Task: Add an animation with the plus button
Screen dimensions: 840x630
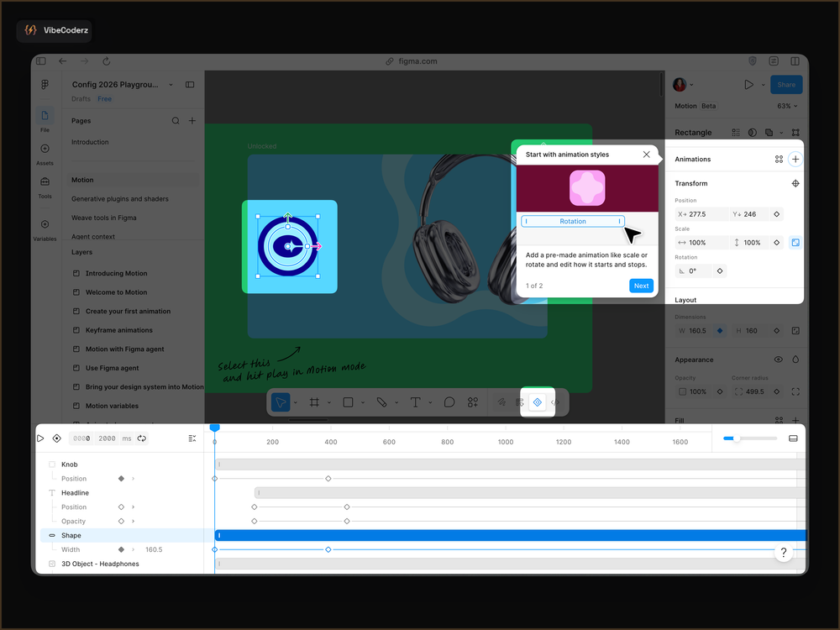Action: coord(795,159)
